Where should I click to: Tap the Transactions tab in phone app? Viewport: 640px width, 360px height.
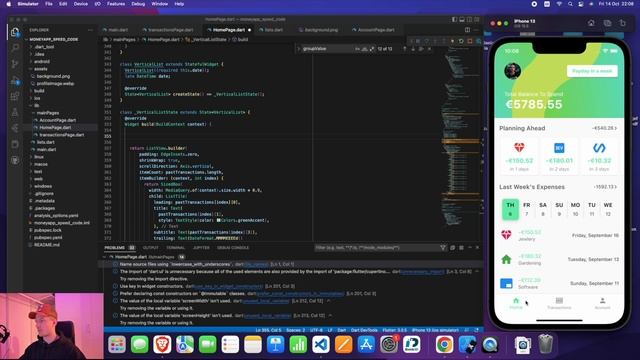coord(559,303)
